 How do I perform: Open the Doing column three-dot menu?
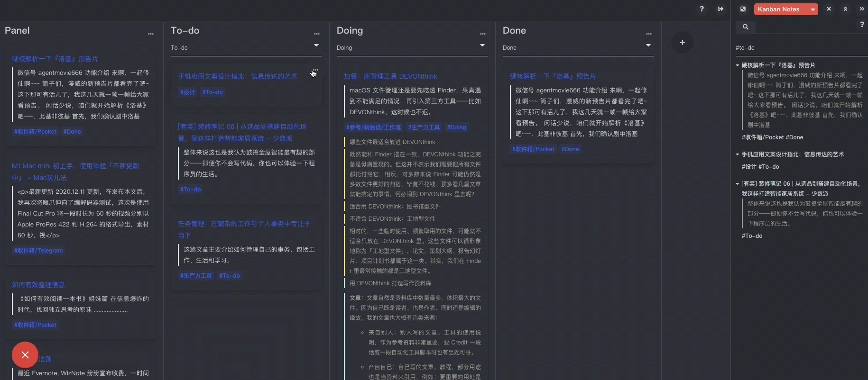click(482, 34)
